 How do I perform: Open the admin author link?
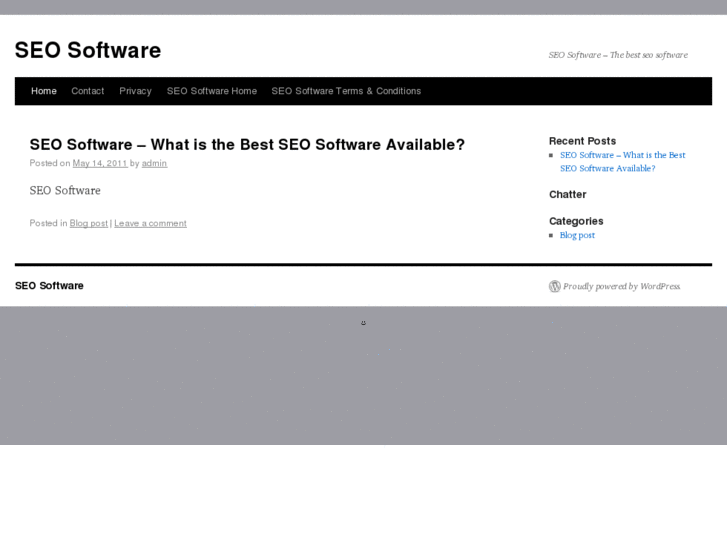pyautogui.click(x=154, y=163)
